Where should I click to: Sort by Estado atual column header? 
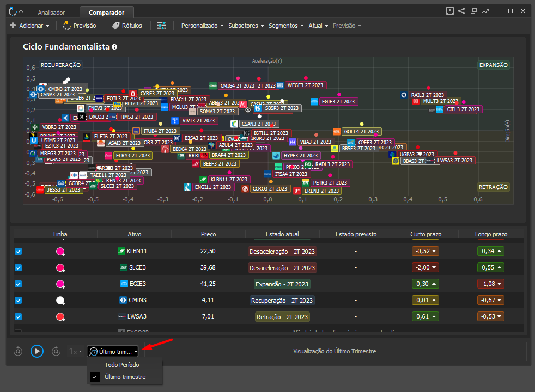pyautogui.click(x=282, y=234)
